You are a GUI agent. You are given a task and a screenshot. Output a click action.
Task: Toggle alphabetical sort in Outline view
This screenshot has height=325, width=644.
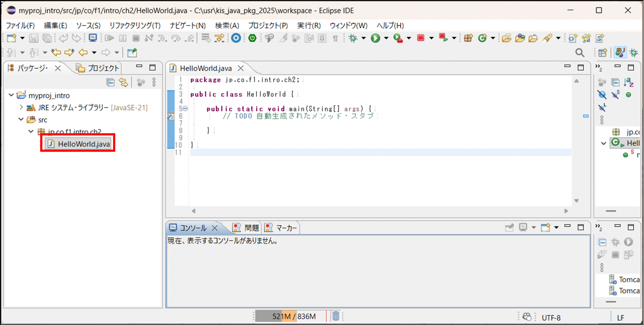(x=629, y=82)
